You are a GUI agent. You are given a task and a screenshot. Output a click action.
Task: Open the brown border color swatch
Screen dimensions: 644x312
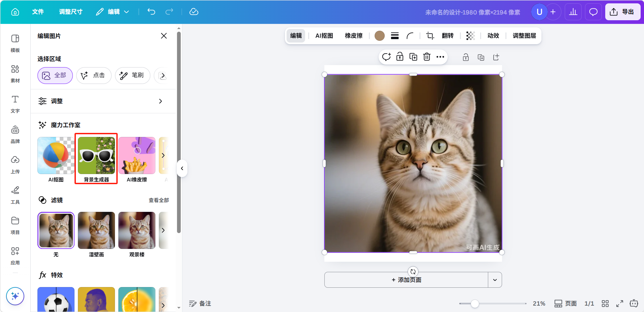tap(380, 36)
